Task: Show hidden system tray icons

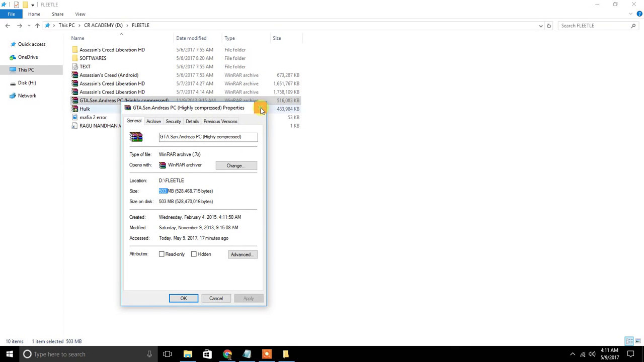Action: 573,354
